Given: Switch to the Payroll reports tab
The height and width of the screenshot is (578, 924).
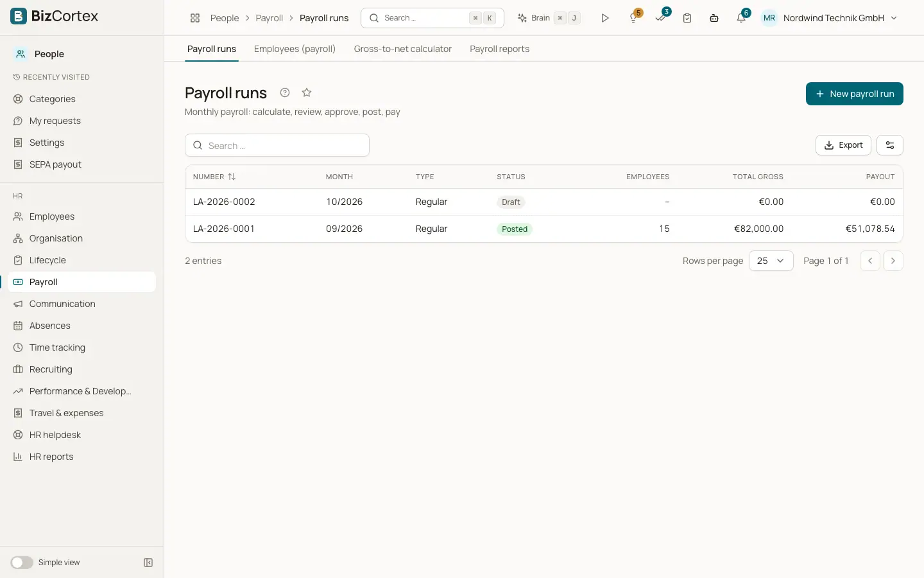Looking at the screenshot, I should [499, 49].
